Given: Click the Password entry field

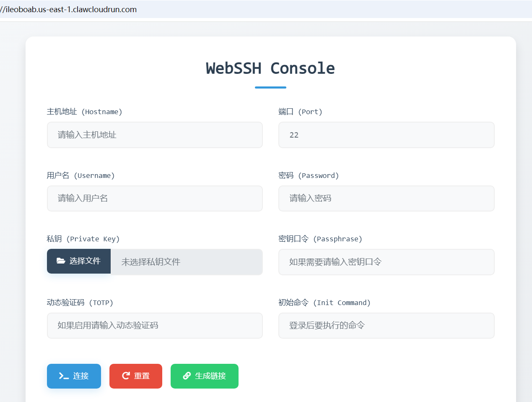Looking at the screenshot, I should tap(386, 198).
